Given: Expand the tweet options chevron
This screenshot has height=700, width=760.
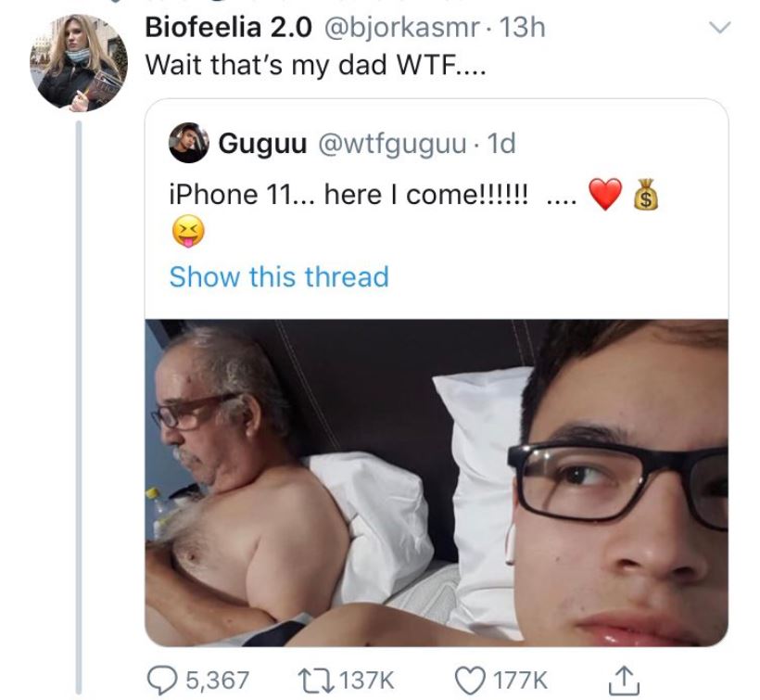Looking at the screenshot, I should click(x=719, y=29).
